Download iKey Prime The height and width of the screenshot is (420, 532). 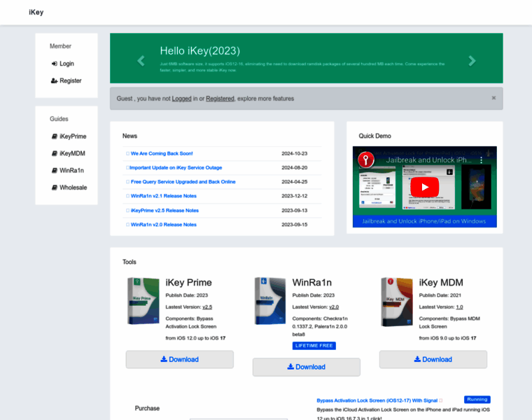179,359
